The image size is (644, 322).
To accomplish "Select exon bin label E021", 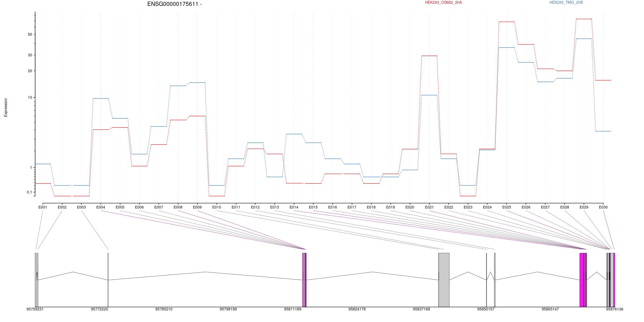I will 429,207.
